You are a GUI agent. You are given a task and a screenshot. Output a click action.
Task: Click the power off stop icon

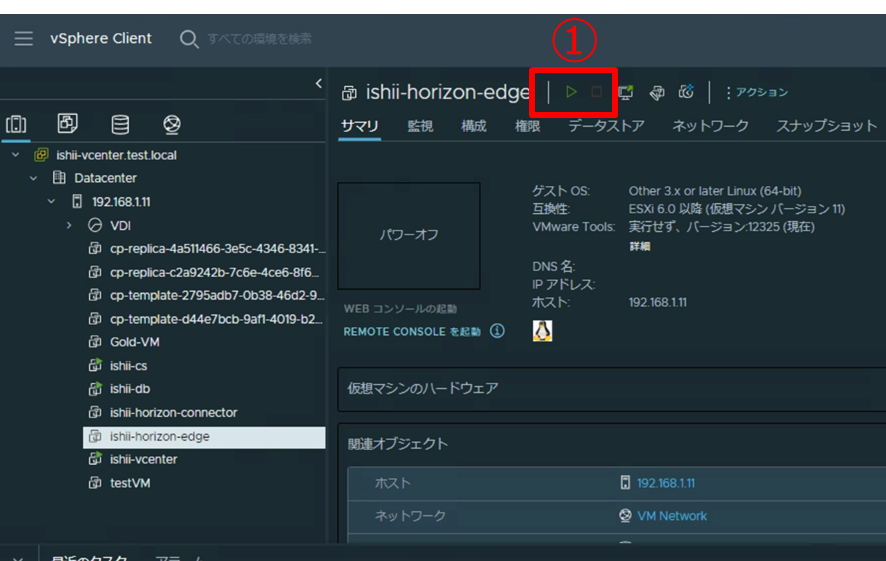[x=596, y=92]
